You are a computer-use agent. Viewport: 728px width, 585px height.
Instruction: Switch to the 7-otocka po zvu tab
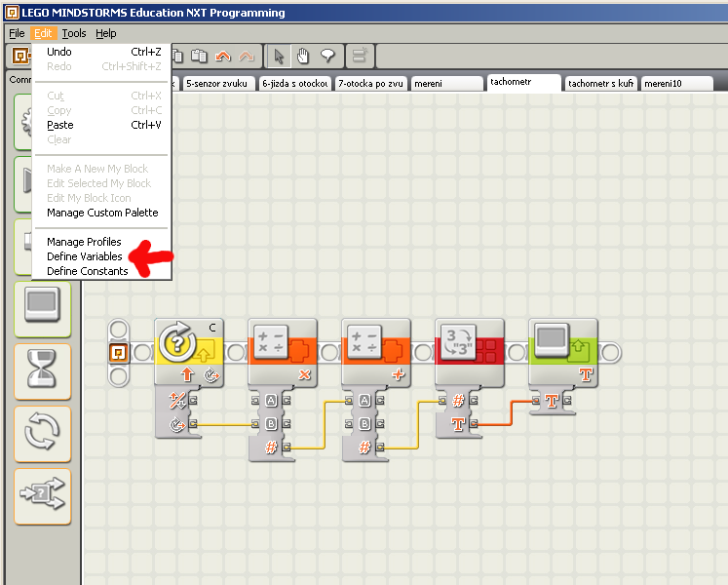tap(371, 84)
